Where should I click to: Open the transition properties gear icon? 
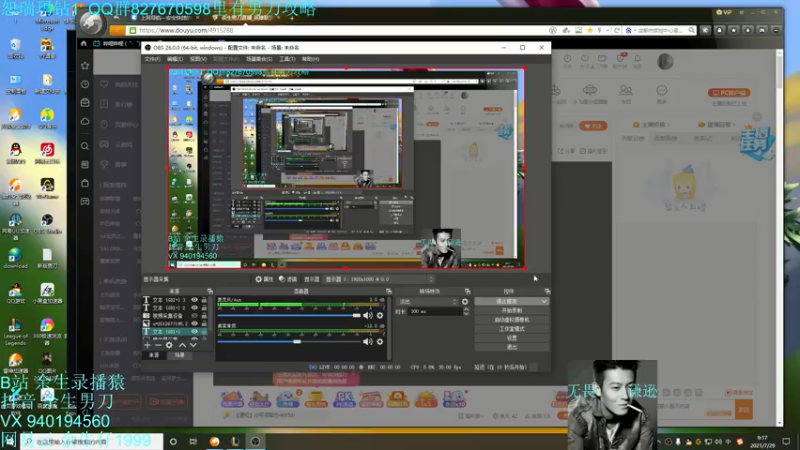tap(465, 302)
